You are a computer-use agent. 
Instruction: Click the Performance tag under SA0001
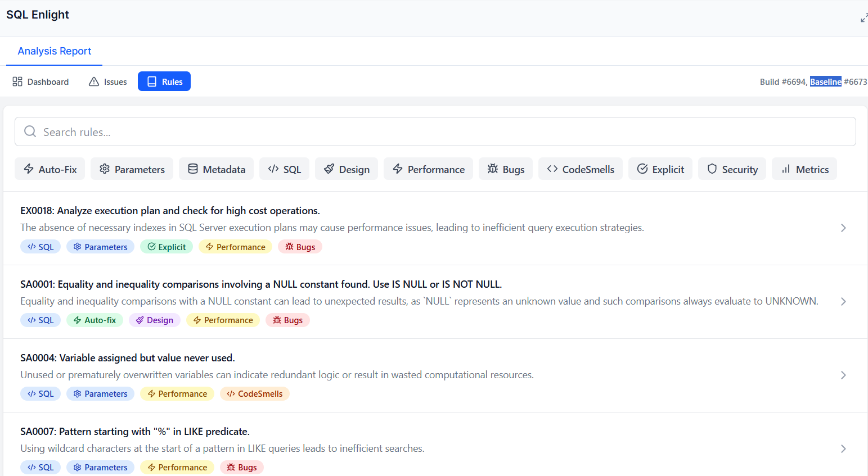point(223,320)
